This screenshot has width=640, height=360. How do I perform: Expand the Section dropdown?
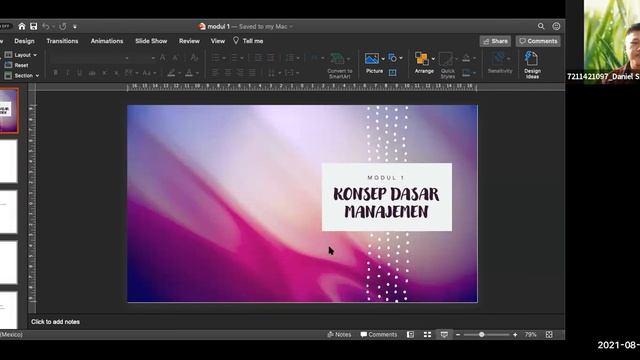(22, 76)
